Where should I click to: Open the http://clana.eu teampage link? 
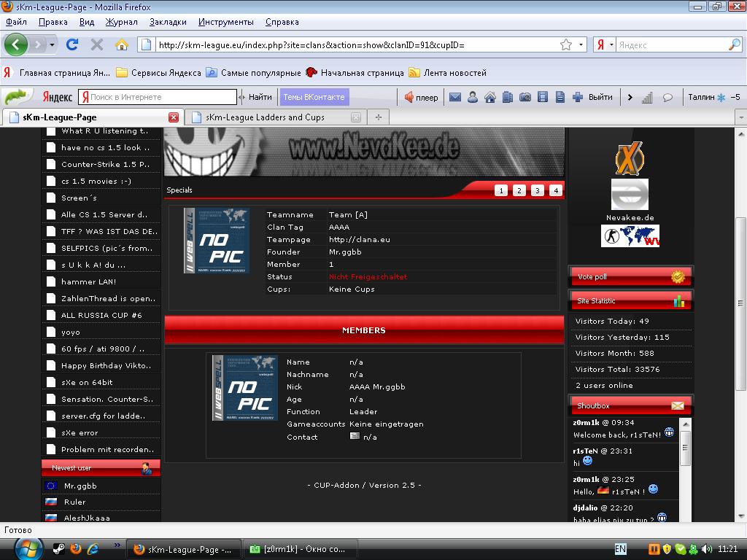tap(359, 239)
